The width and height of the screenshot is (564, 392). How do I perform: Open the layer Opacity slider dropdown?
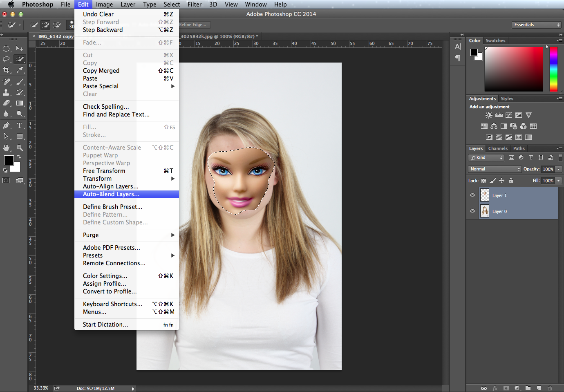point(558,169)
